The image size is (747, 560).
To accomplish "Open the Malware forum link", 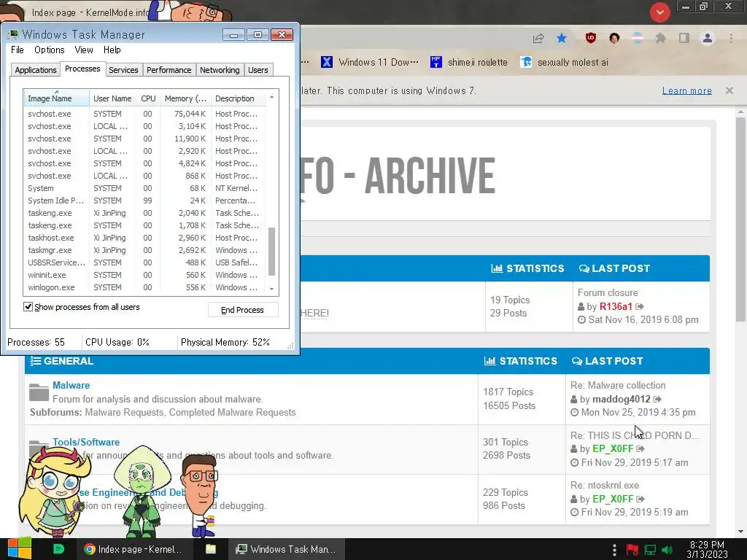I will [x=71, y=385].
